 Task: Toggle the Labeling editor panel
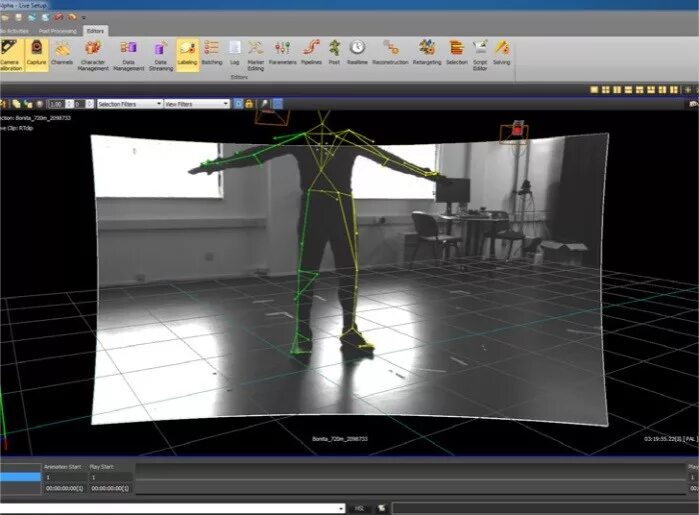(187, 55)
